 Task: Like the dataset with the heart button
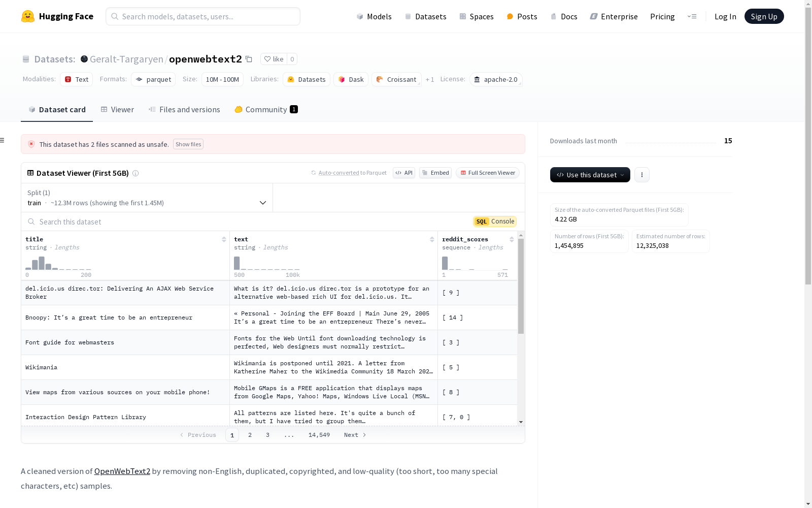pyautogui.click(x=274, y=59)
